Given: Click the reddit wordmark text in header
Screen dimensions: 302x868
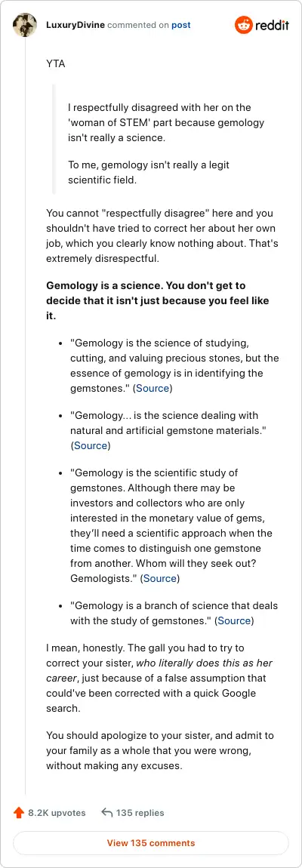Looking at the screenshot, I should click(x=272, y=25).
